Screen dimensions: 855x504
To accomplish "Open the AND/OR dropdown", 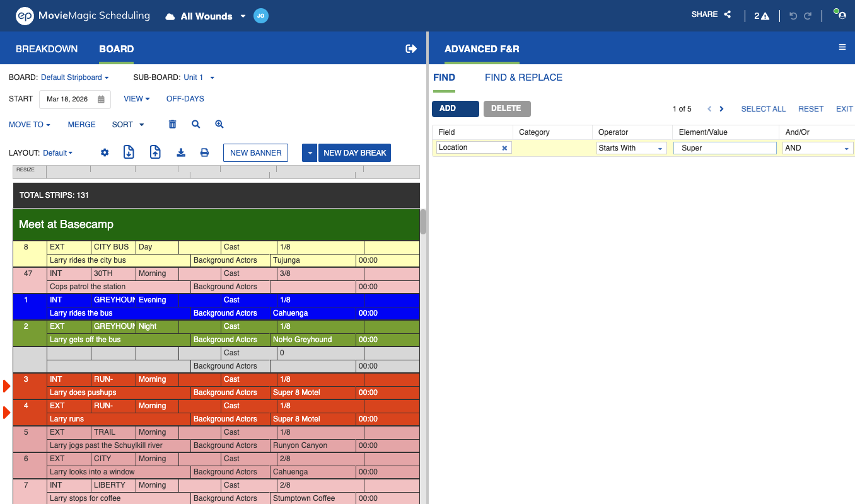I will click(818, 148).
